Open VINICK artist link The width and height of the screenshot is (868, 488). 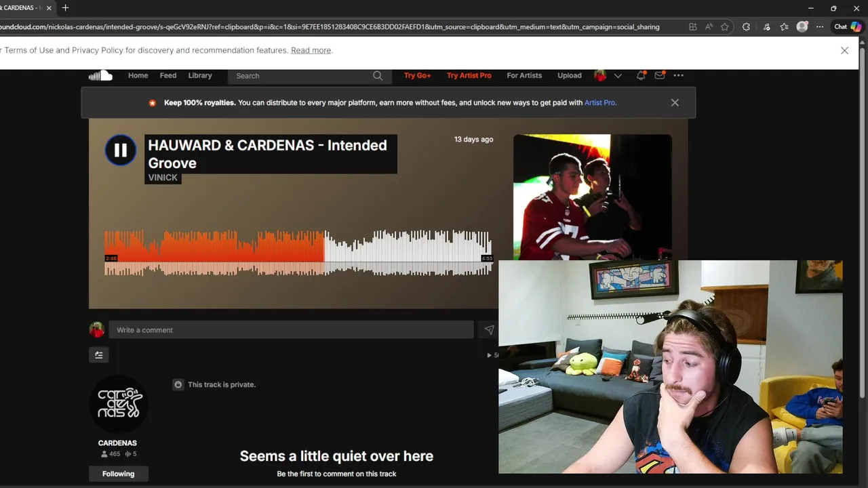pyautogui.click(x=163, y=178)
